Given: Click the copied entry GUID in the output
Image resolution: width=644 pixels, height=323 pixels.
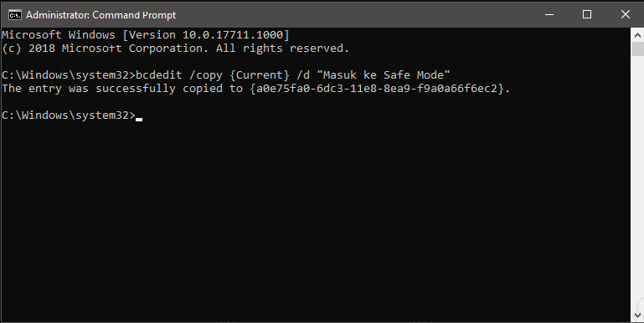Looking at the screenshot, I should (x=377, y=88).
